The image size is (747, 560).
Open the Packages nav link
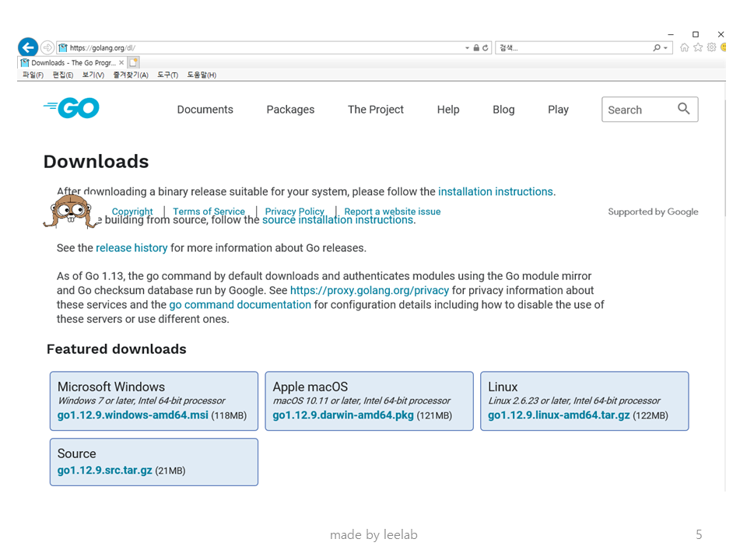pos(290,110)
